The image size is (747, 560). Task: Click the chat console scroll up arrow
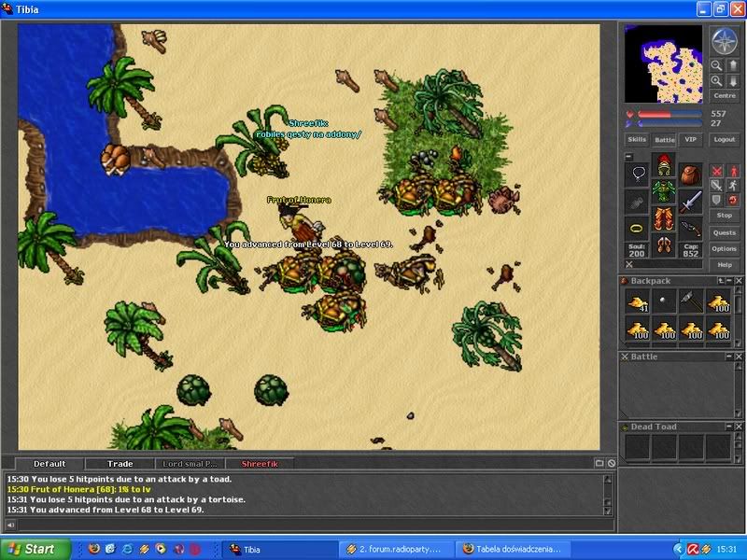coord(608,479)
